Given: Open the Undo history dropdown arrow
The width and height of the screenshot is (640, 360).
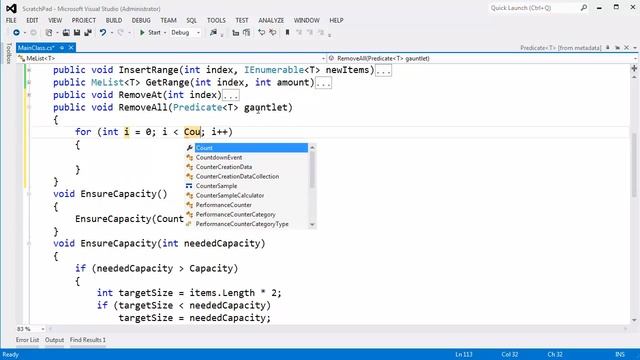Looking at the screenshot, I should [112, 33].
